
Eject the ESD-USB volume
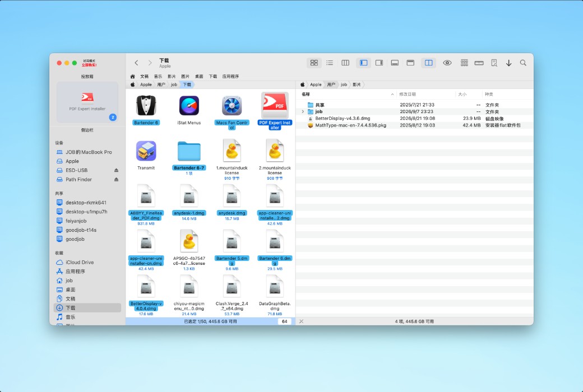(117, 170)
